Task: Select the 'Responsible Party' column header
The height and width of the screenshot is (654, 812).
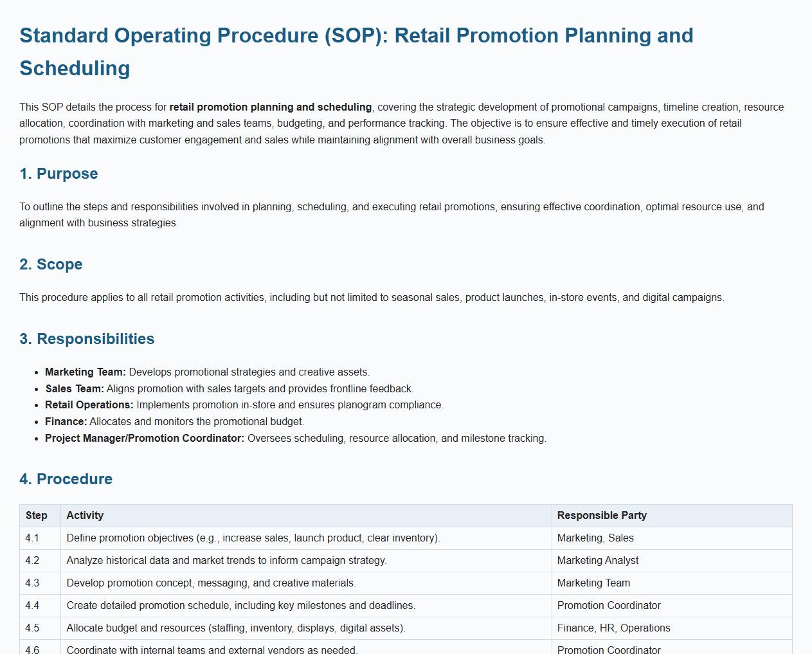Action: [x=602, y=516]
